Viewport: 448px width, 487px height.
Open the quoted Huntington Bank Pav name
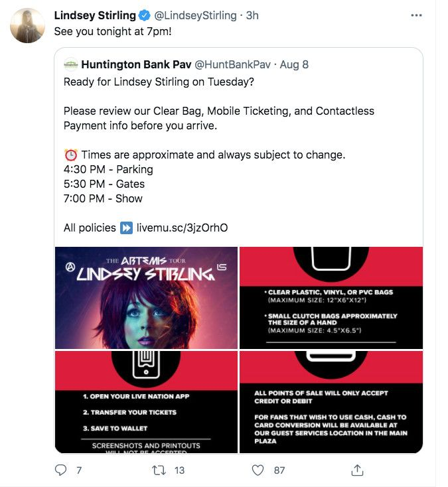[x=136, y=64]
